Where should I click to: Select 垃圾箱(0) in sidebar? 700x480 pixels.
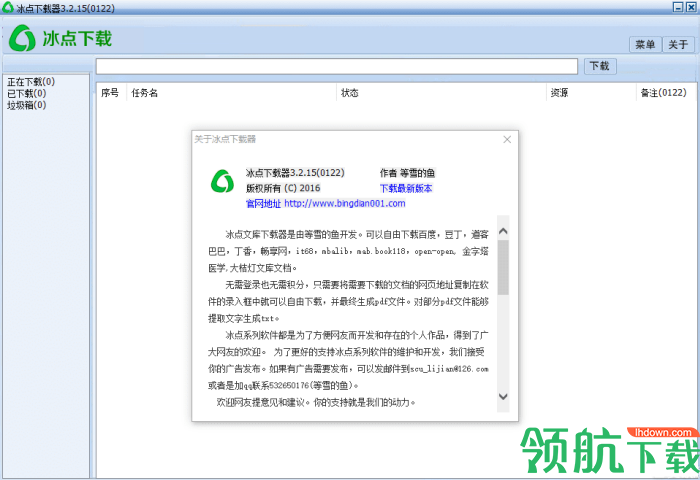pos(26,105)
